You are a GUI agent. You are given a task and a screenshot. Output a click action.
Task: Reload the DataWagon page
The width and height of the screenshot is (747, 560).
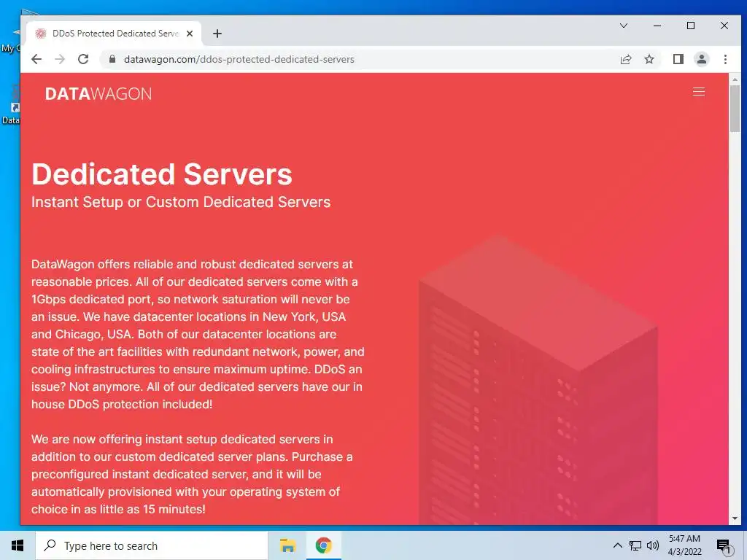[x=83, y=59]
